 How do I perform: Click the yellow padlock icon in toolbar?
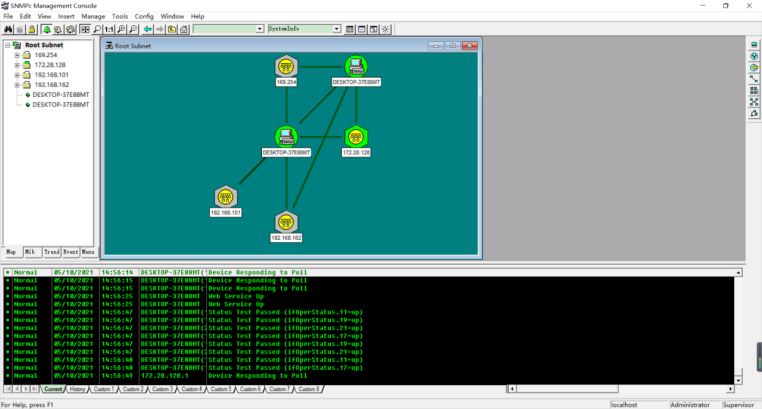click(32, 29)
